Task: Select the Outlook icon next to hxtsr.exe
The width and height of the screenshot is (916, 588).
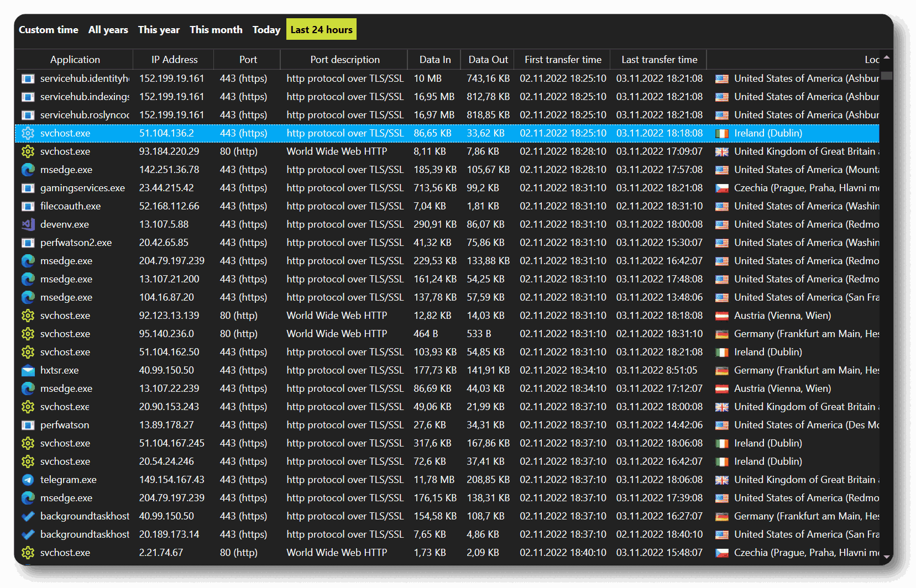Action: 28,370
